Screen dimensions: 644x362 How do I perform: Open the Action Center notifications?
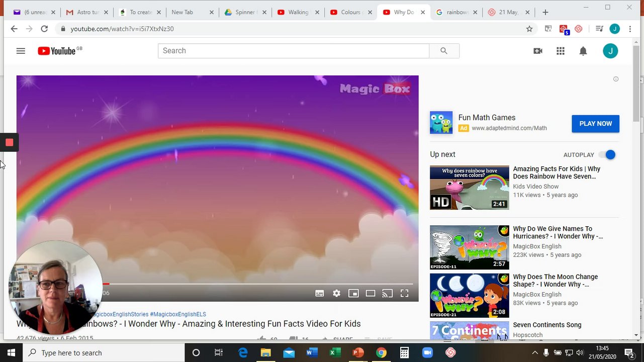[628, 353]
